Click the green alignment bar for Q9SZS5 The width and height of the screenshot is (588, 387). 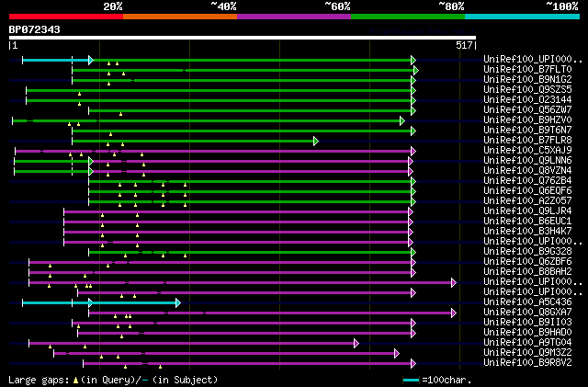(x=219, y=90)
